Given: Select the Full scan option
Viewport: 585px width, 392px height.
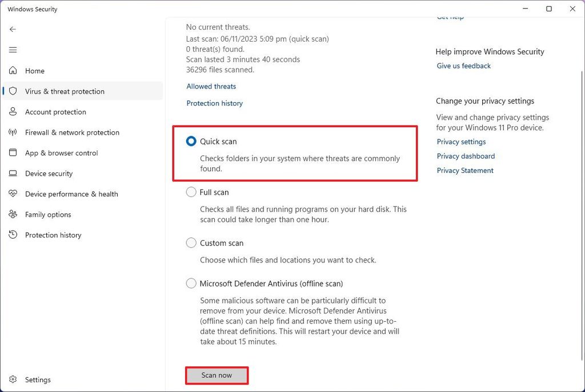Looking at the screenshot, I should click(191, 192).
